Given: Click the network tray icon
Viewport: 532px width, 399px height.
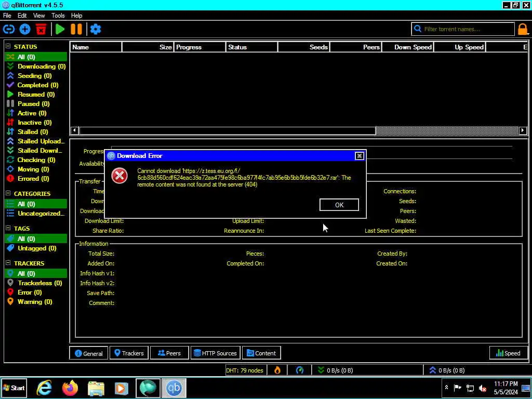Looking at the screenshot, I should coord(470,388).
